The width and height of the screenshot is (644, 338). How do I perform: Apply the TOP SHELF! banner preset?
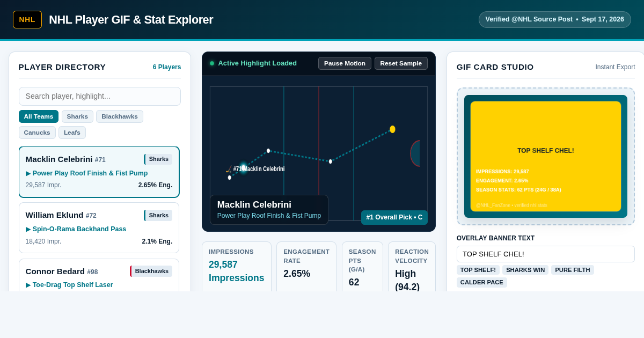tap(478, 270)
